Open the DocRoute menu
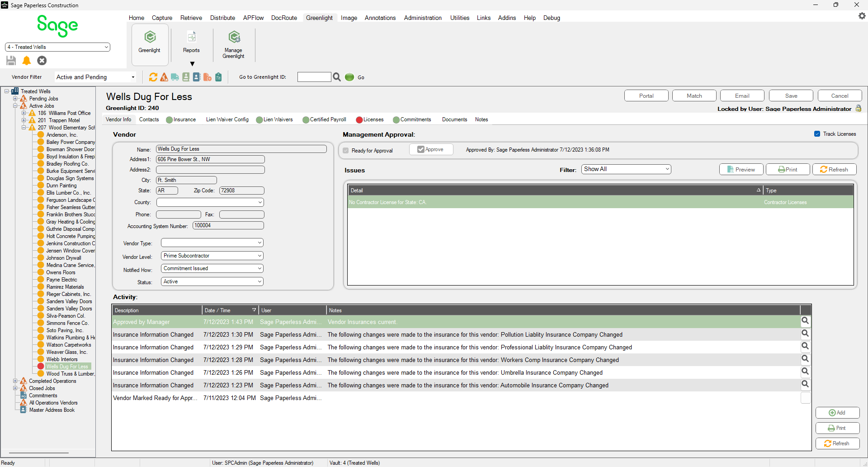 tap(284, 18)
